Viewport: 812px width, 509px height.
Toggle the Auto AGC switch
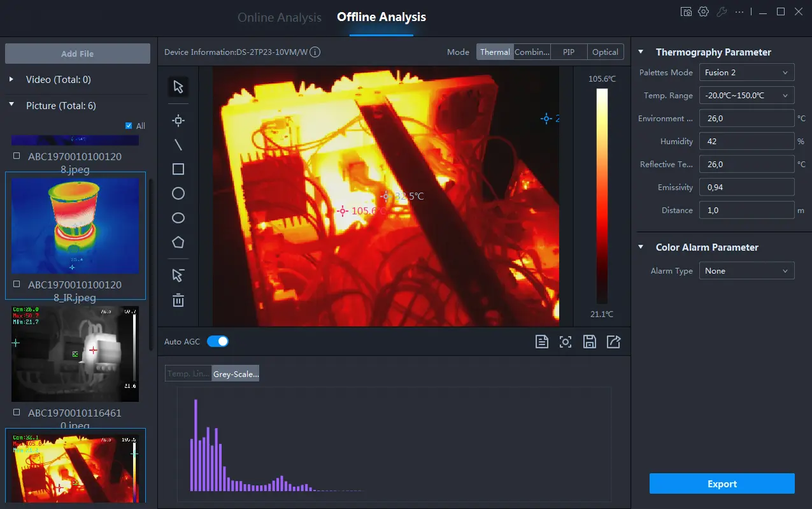coord(218,341)
